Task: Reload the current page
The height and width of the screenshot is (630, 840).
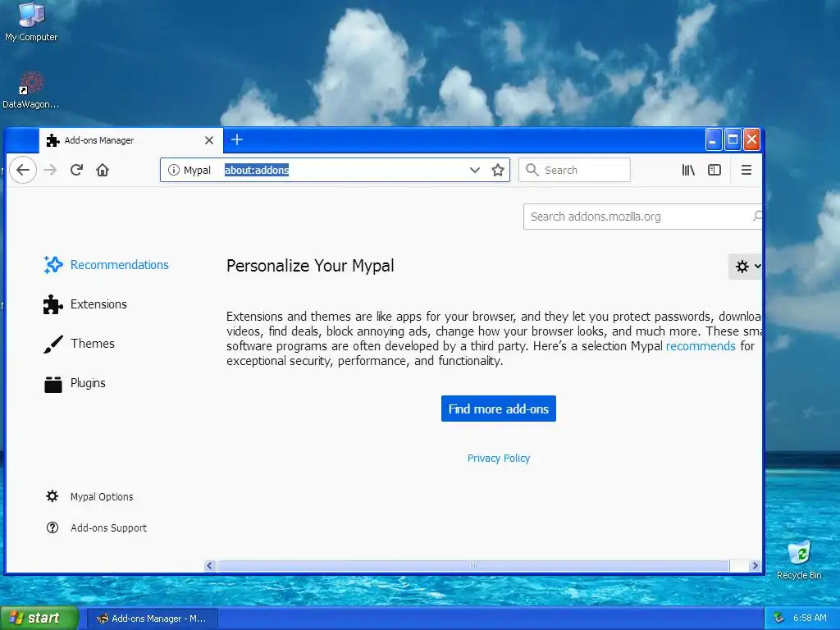Action: point(76,170)
